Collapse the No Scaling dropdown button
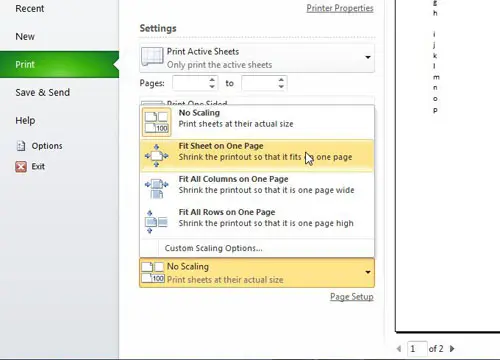500x360 pixels. [257, 273]
